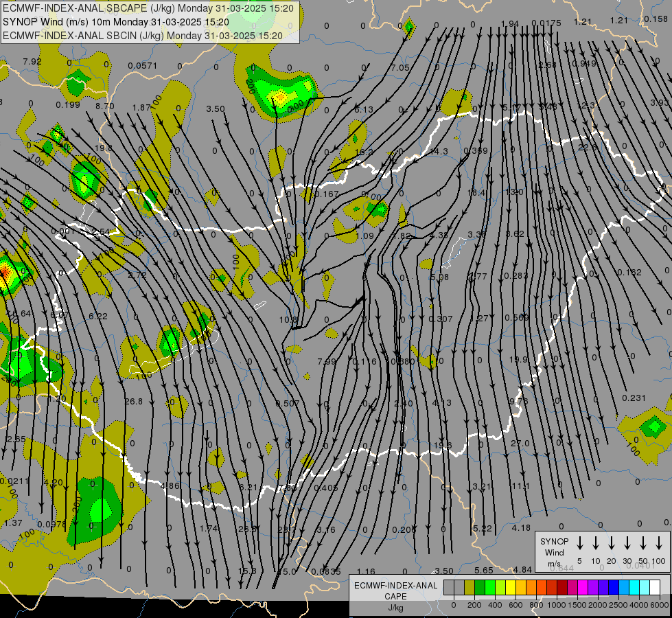Click the '11.1' value on the map
Image resolution: width=672 pixels, height=618 pixels.
[520, 486]
